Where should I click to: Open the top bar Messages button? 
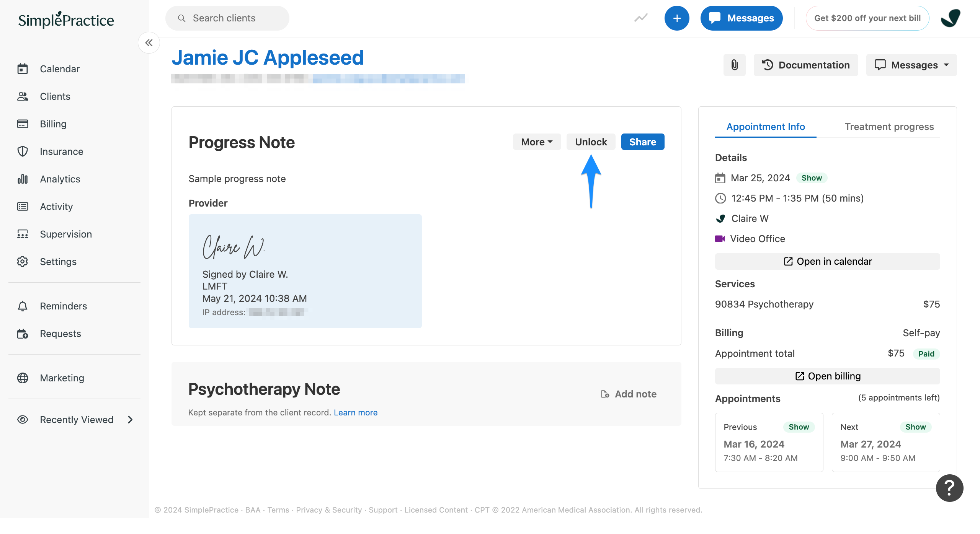(x=742, y=18)
